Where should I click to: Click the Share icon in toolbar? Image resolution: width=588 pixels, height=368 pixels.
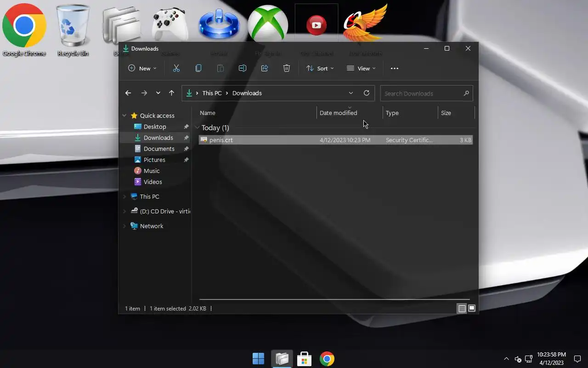[265, 69]
